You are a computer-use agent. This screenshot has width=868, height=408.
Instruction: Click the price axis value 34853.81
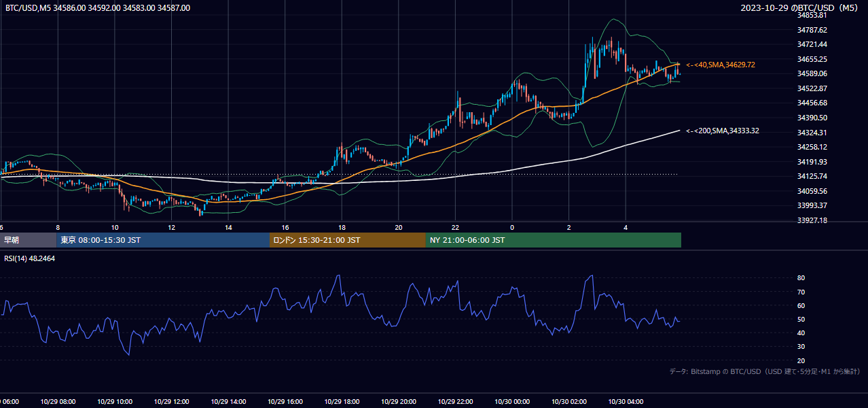pyautogui.click(x=812, y=15)
